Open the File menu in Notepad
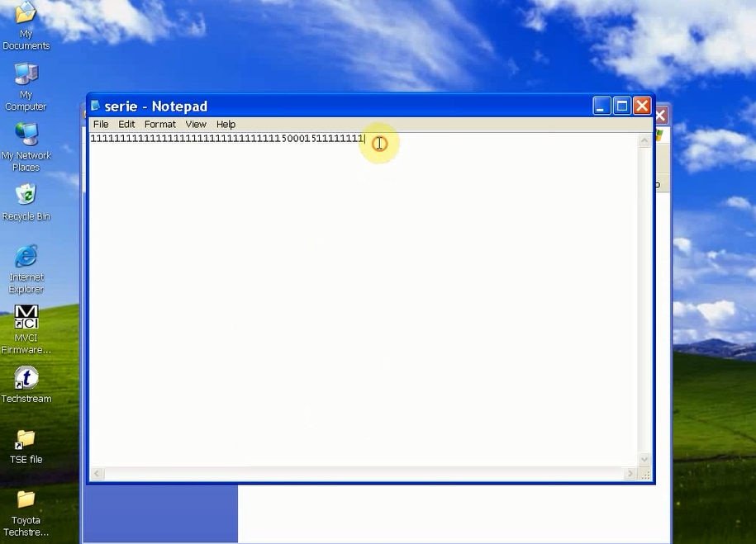The height and width of the screenshot is (544, 756). 101,125
